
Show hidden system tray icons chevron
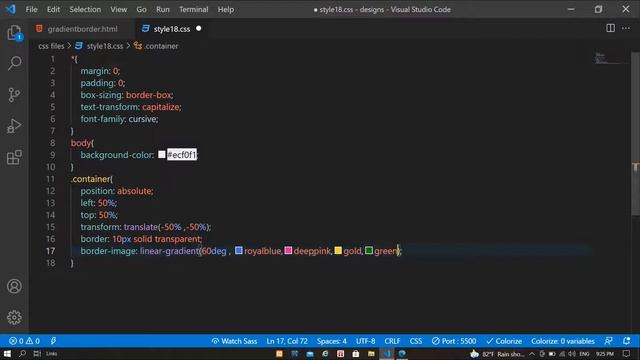pos(532,353)
